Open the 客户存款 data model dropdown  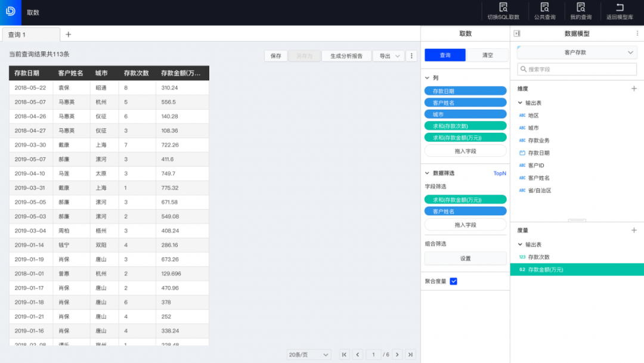[x=576, y=52]
